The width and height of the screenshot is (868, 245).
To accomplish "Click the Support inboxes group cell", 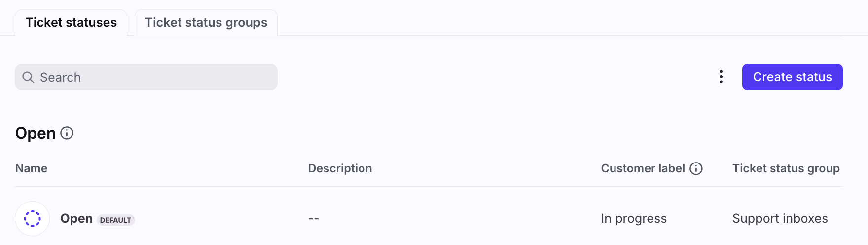I will pos(780,218).
